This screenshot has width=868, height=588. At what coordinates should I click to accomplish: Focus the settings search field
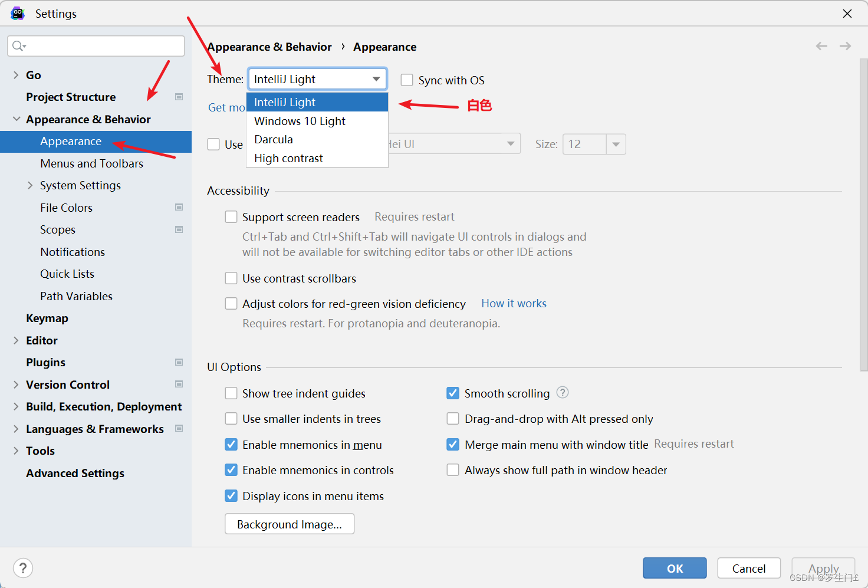96,46
